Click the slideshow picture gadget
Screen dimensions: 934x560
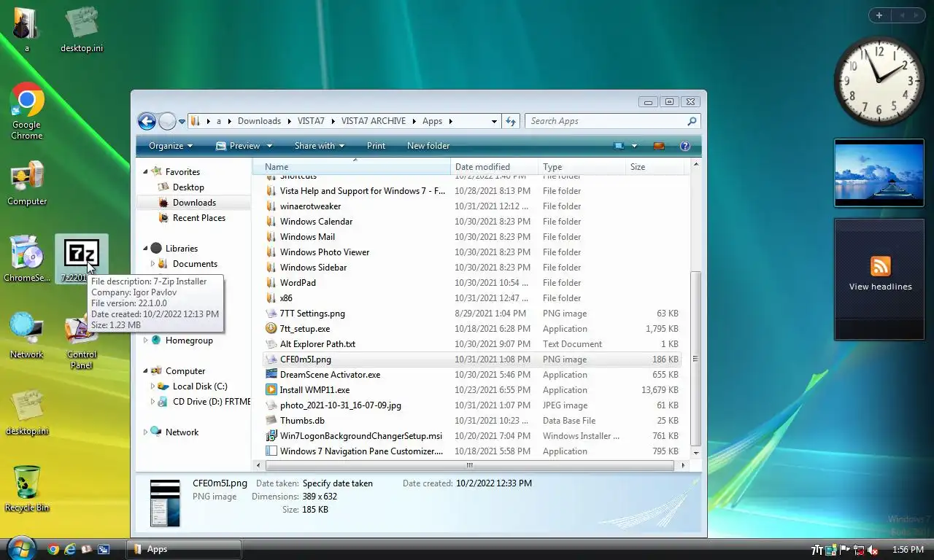(x=879, y=173)
